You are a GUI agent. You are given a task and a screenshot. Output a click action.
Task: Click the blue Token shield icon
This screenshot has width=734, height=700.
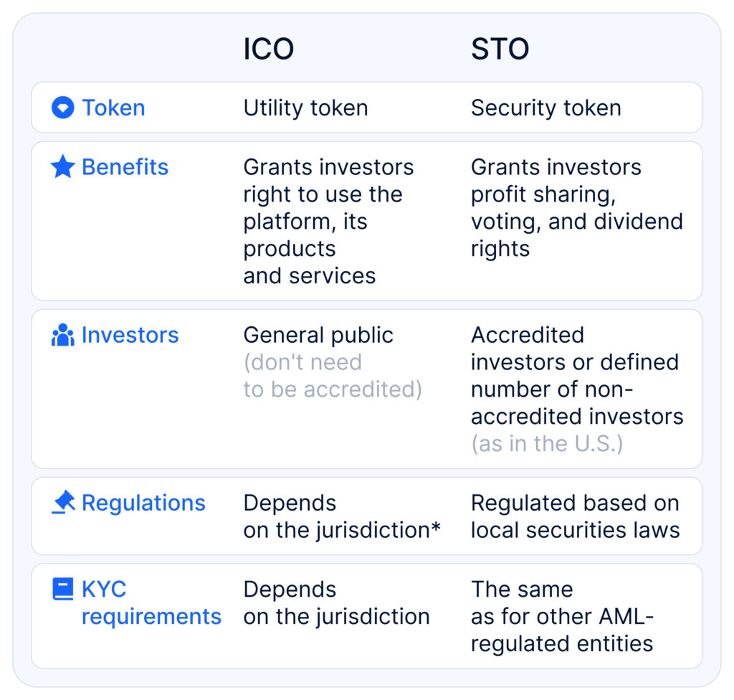click(x=63, y=108)
